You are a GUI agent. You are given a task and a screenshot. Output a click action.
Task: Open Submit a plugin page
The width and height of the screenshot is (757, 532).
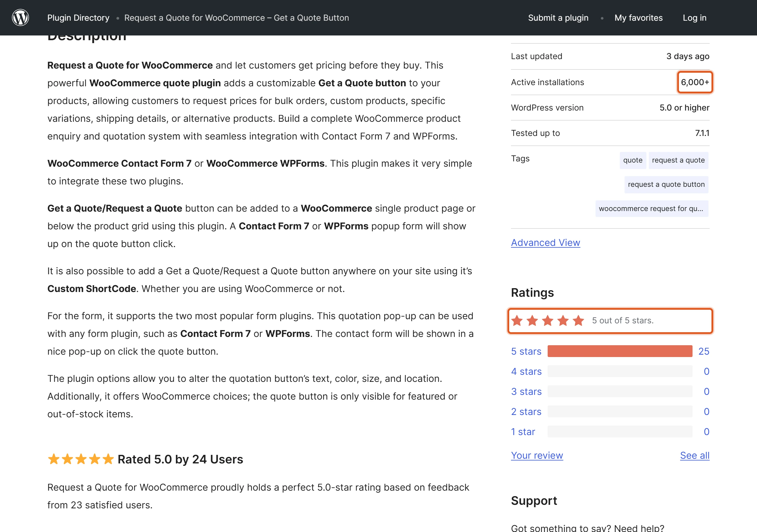(558, 18)
